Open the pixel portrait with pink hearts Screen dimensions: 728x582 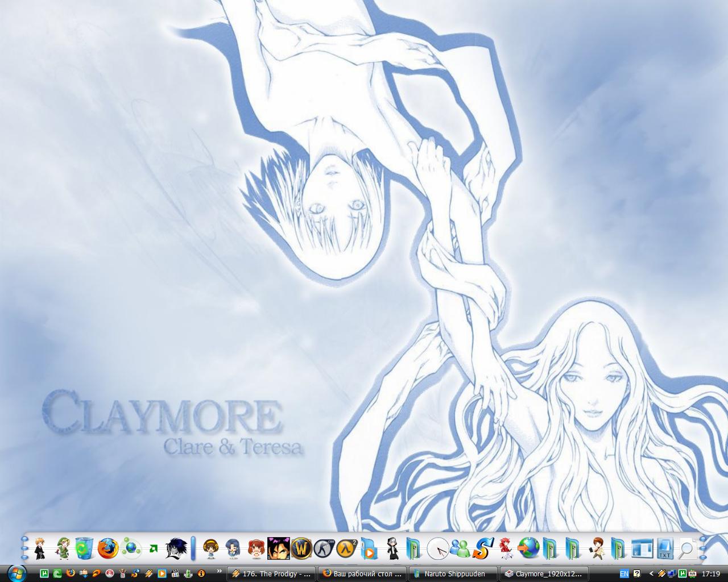[x=279, y=549]
